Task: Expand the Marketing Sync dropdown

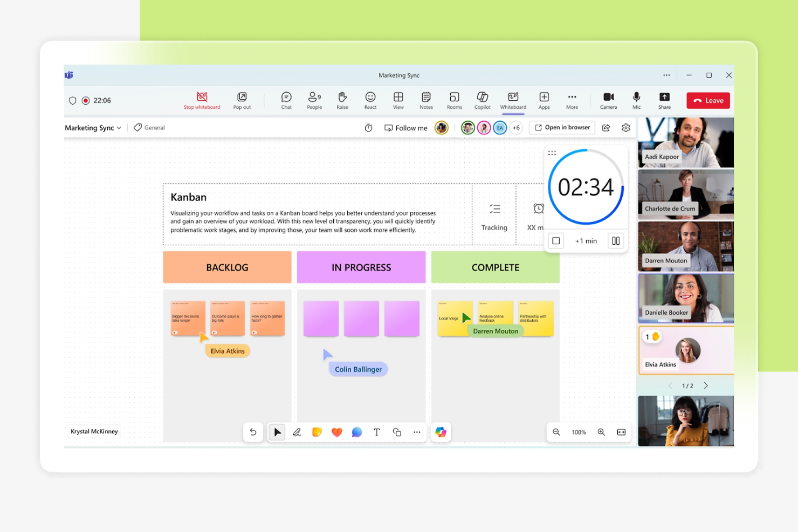Action: pos(93,128)
